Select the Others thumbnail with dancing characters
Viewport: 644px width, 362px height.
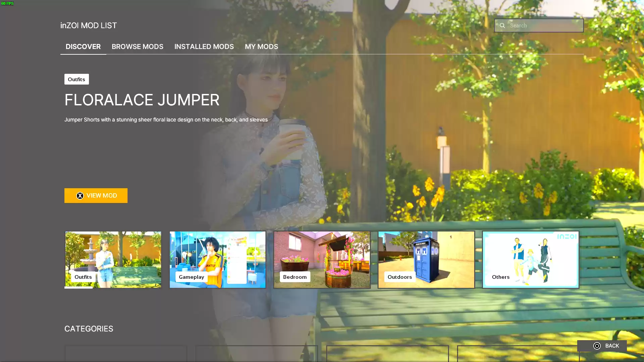(530, 259)
